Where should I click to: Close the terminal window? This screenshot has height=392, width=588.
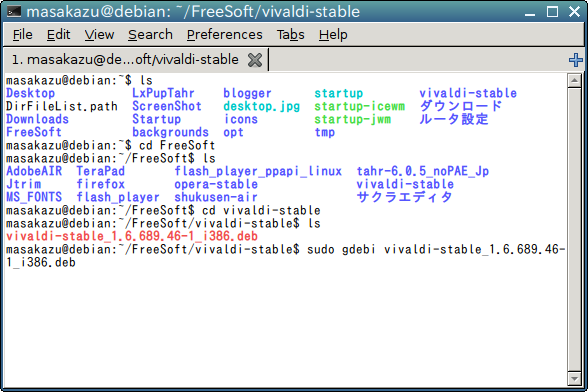pos(574,12)
